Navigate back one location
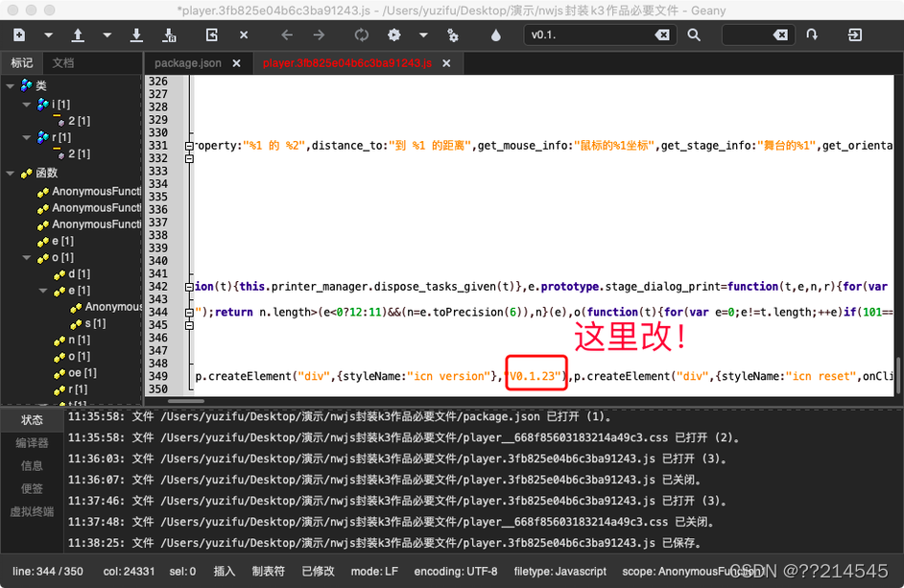Viewport: 904px width, 588px height. pyautogui.click(x=287, y=35)
